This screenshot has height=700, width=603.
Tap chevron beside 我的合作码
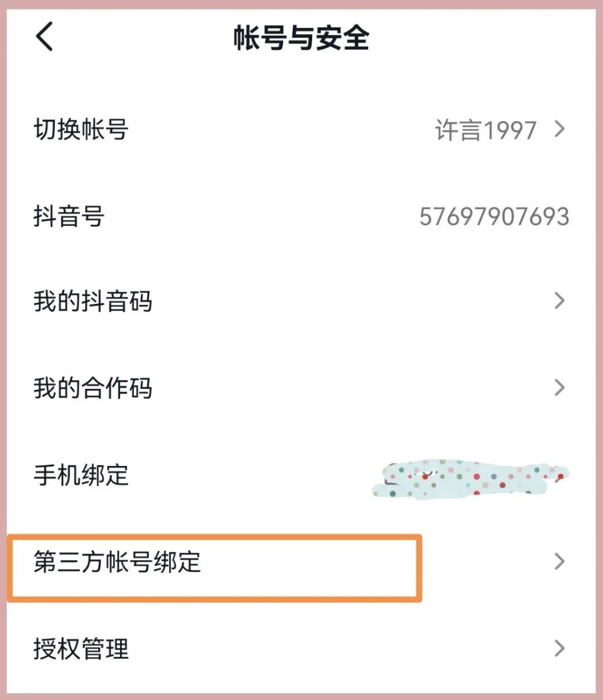559,387
